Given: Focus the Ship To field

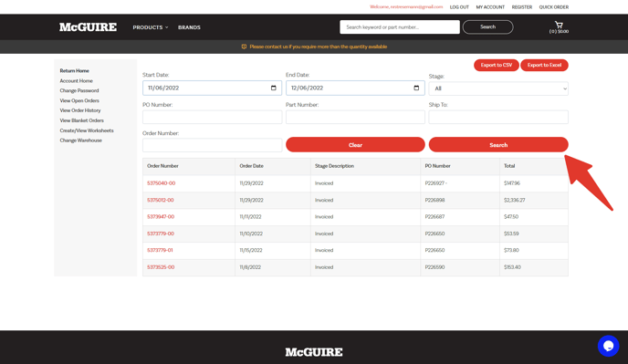Looking at the screenshot, I should pyautogui.click(x=498, y=117).
